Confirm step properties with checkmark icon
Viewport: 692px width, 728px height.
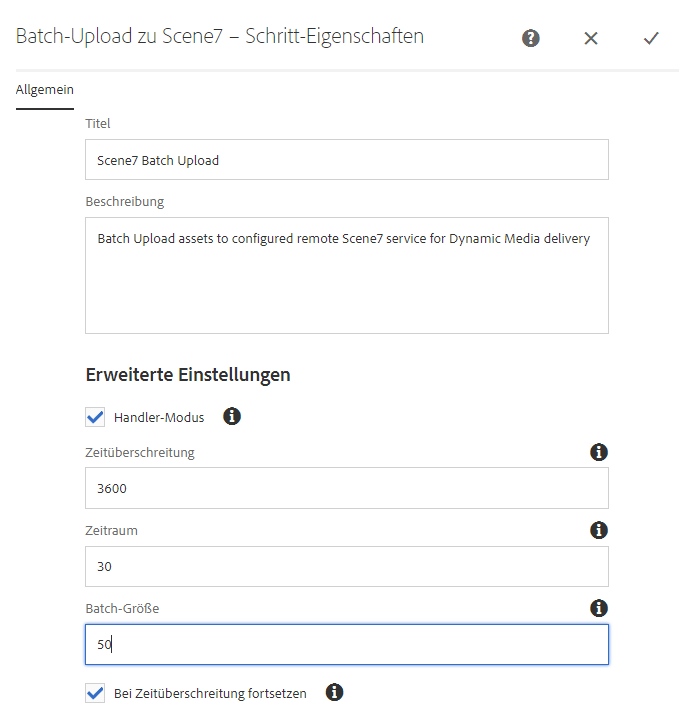coord(651,38)
